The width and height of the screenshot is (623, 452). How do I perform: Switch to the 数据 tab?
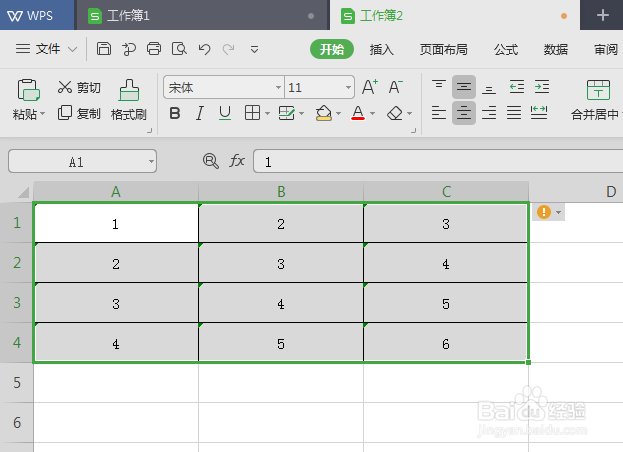(555, 50)
